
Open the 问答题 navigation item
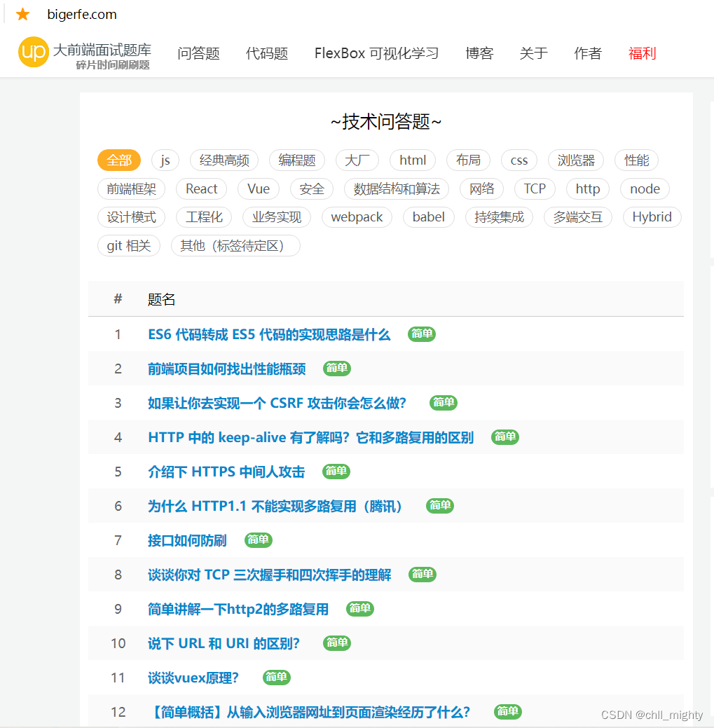[x=198, y=53]
